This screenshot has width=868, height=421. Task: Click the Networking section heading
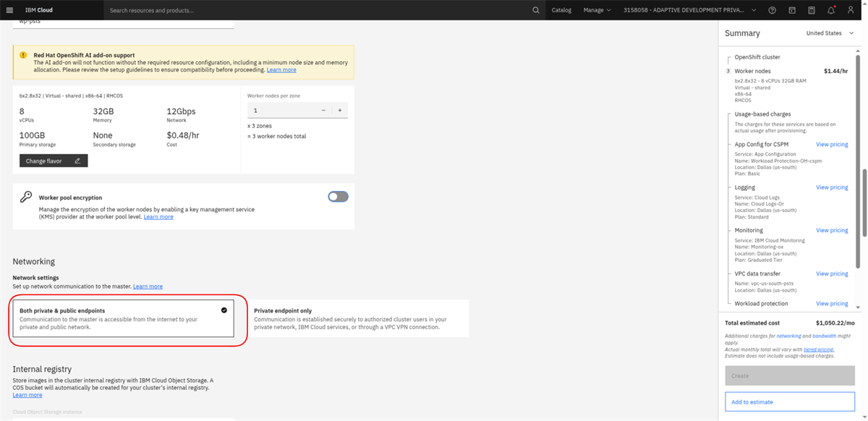click(x=33, y=261)
